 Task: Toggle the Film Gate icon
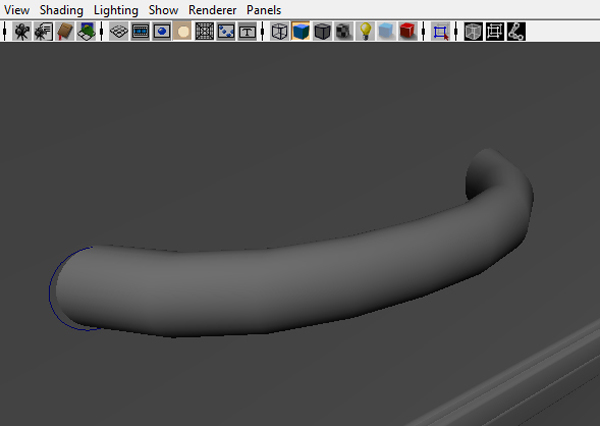click(140, 31)
